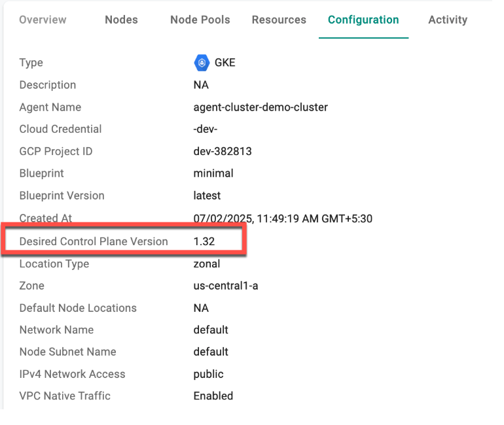Viewport: 504px width, 425px height.
Task: Click the minimal blueprint value
Action: click(x=213, y=173)
